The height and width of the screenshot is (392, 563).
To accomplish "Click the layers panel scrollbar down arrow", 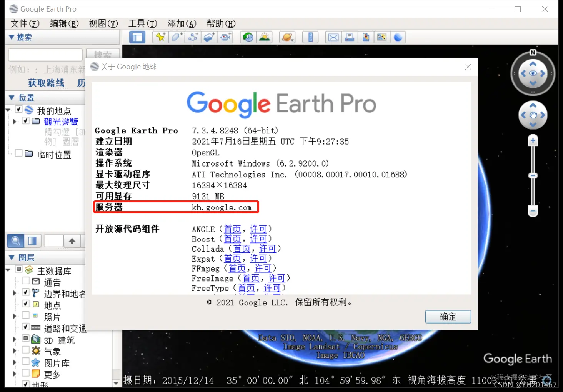I will [x=116, y=383].
